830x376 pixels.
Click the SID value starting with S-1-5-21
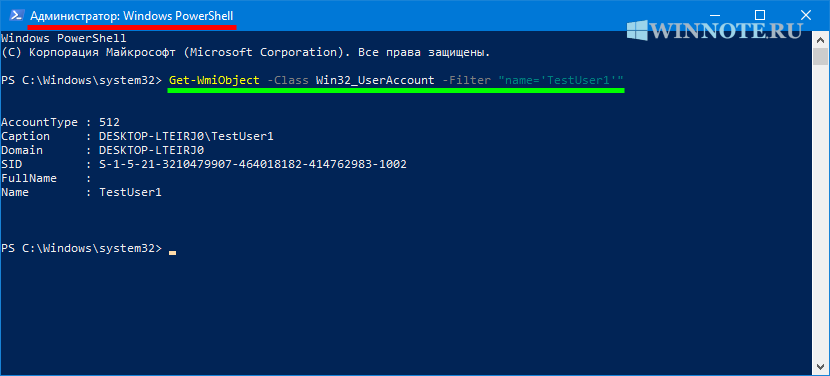click(253, 165)
